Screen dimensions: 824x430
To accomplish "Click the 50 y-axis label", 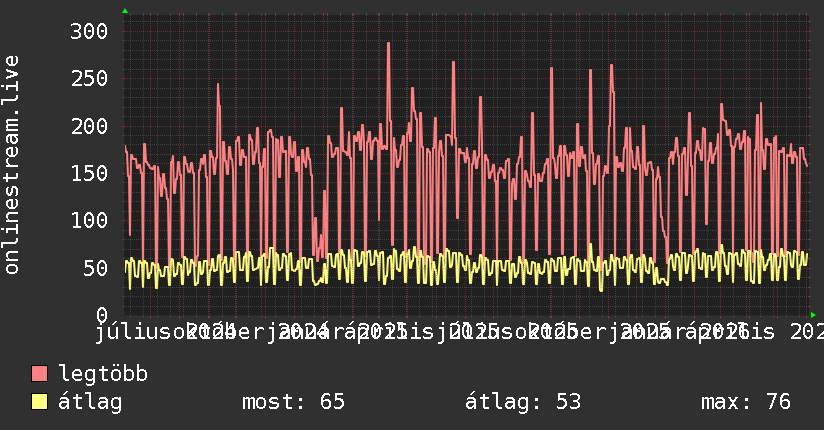I will tap(95, 268).
